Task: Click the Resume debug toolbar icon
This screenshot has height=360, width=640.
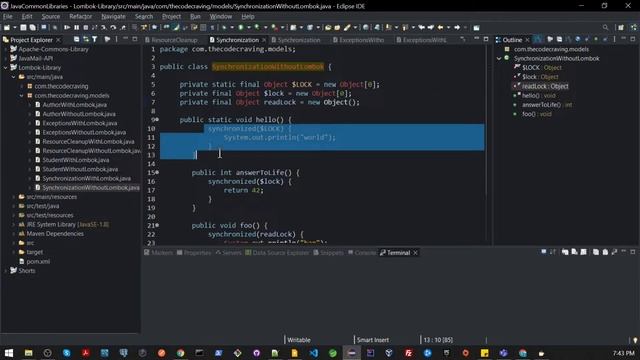Action: [67, 27]
